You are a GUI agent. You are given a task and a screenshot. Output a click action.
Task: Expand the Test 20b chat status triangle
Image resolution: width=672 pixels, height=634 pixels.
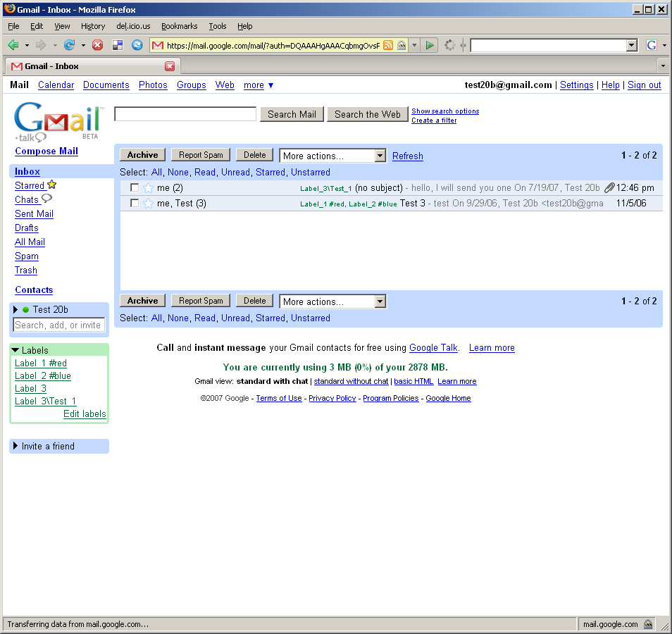pyautogui.click(x=15, y=309)
